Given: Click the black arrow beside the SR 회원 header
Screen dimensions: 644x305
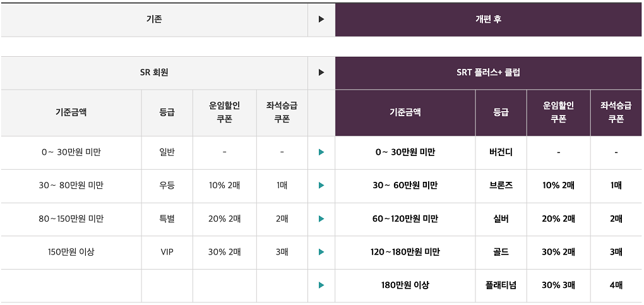Looking at the screenshot, I should [321, 73].
